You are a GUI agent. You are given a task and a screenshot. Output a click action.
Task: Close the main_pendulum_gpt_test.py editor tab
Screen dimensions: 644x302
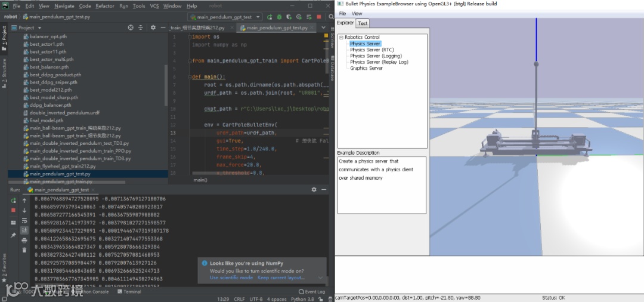click(x=312, y=28)
